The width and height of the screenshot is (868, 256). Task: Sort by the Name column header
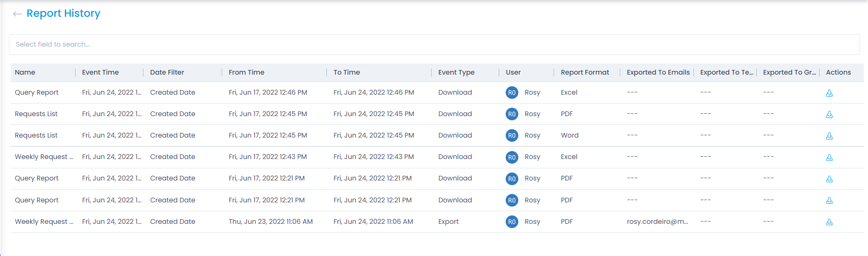(25, 72)
